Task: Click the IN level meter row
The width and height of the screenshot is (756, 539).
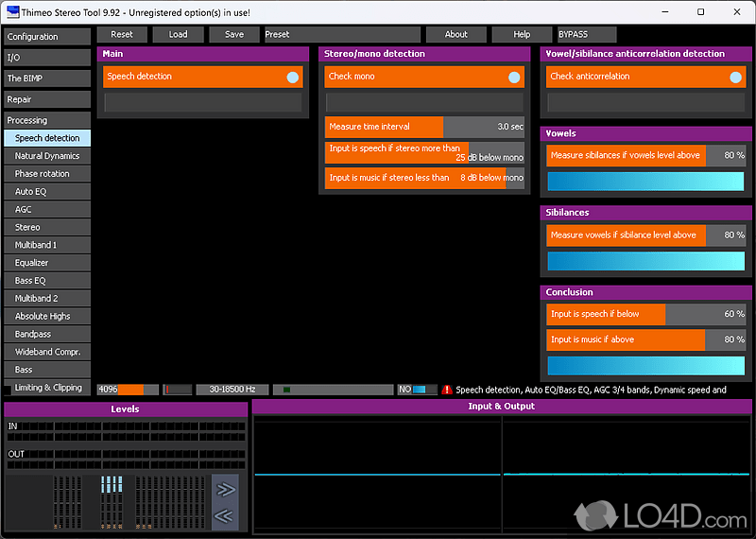Action: point(126,432)
